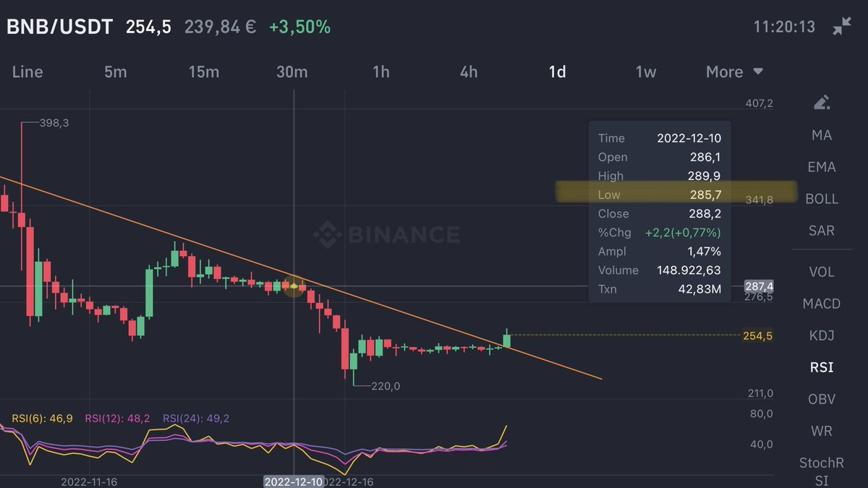Click the High 289,9 row in tooltip

tap(660, 176)
